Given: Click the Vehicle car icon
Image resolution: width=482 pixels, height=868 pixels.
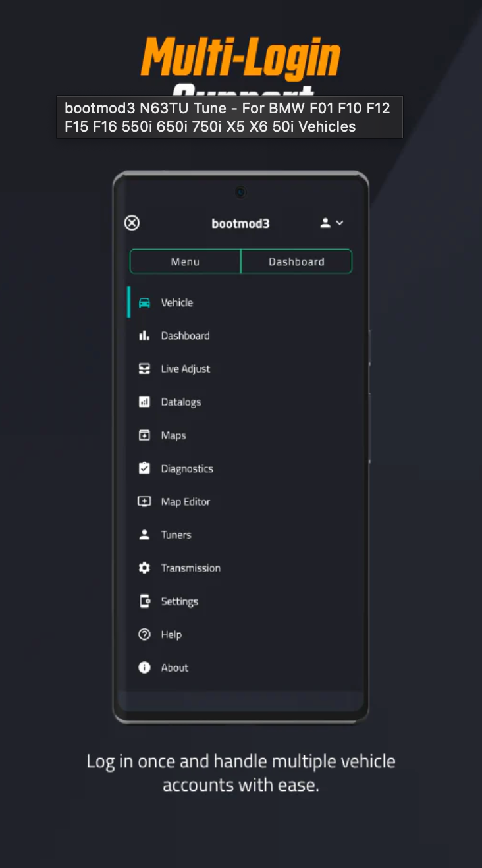Looking at the screenshot, I should 144,303.
